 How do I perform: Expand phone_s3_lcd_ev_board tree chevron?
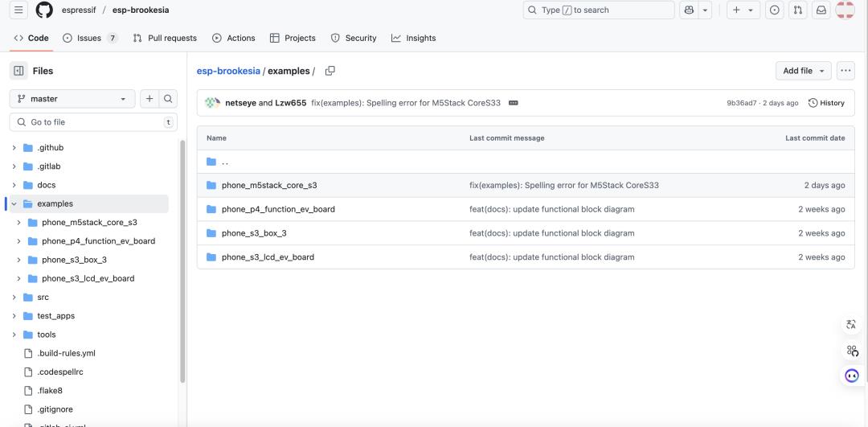[x=18, y=278]
